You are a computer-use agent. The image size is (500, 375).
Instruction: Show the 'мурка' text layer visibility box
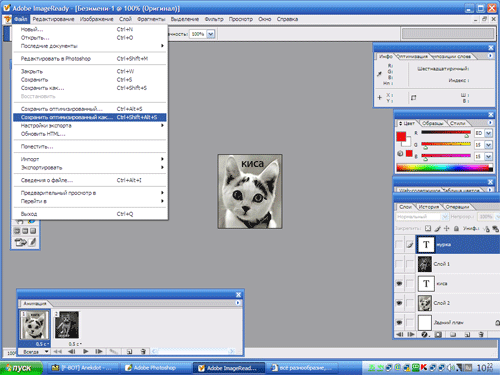pos(399,244)
